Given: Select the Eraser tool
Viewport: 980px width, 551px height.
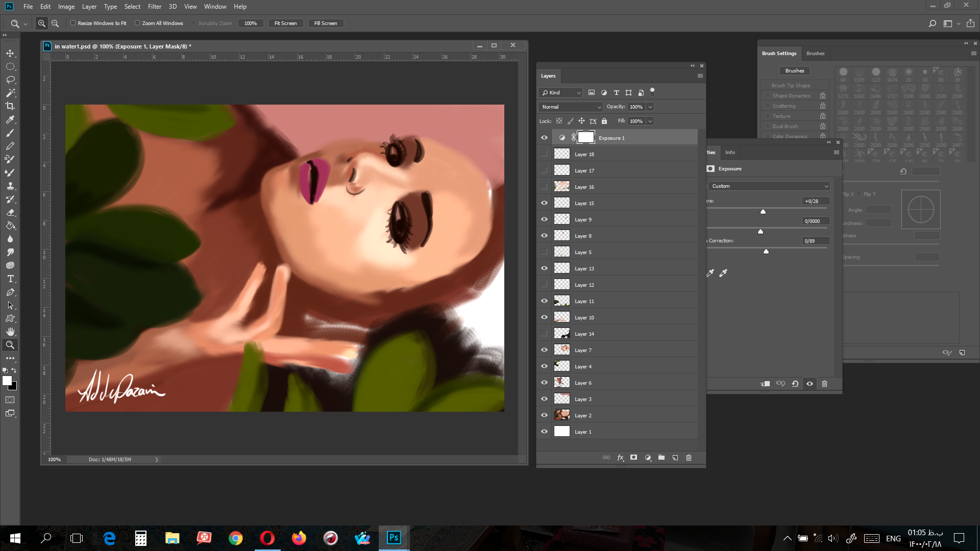Looking at the screenshot, I should click(10, 212).
